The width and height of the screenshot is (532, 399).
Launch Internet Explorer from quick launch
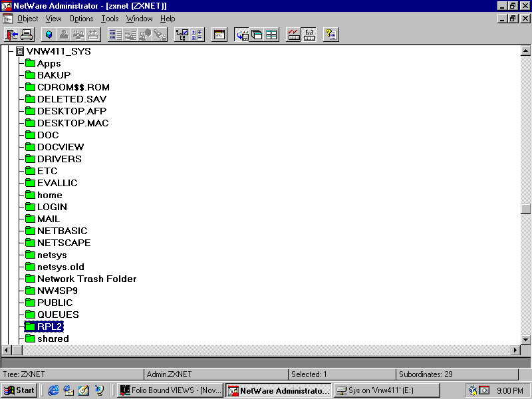(53, 390)
